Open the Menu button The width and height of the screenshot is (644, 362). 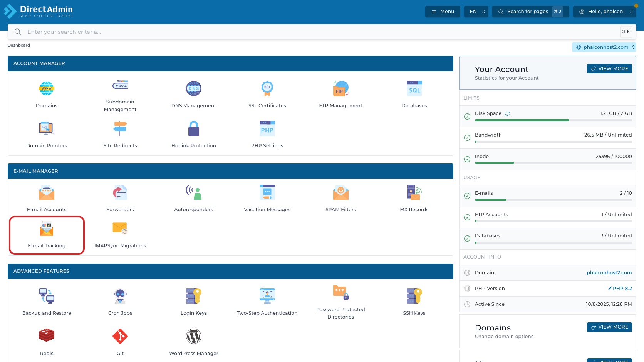443,12
